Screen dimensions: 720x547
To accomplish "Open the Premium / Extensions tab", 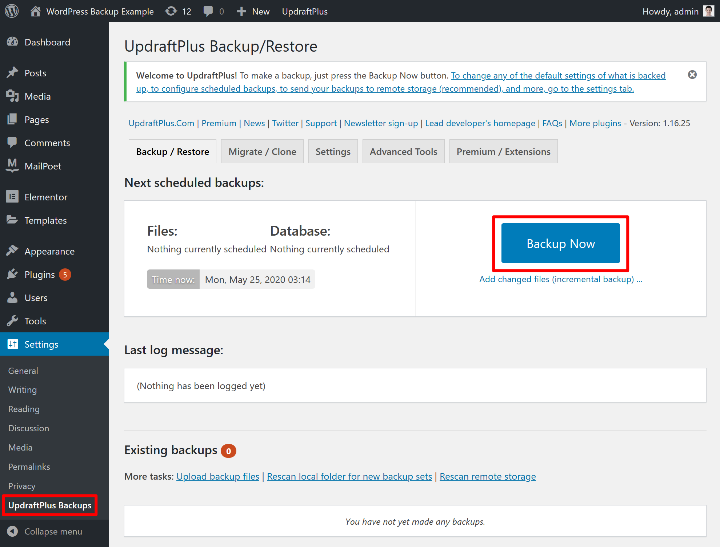I will point(503,152).
